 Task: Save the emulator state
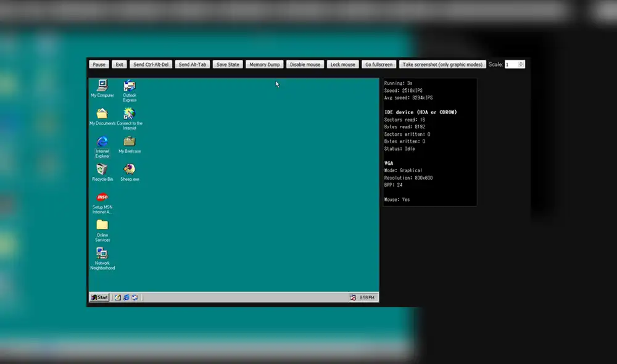[x=228, y=64]
